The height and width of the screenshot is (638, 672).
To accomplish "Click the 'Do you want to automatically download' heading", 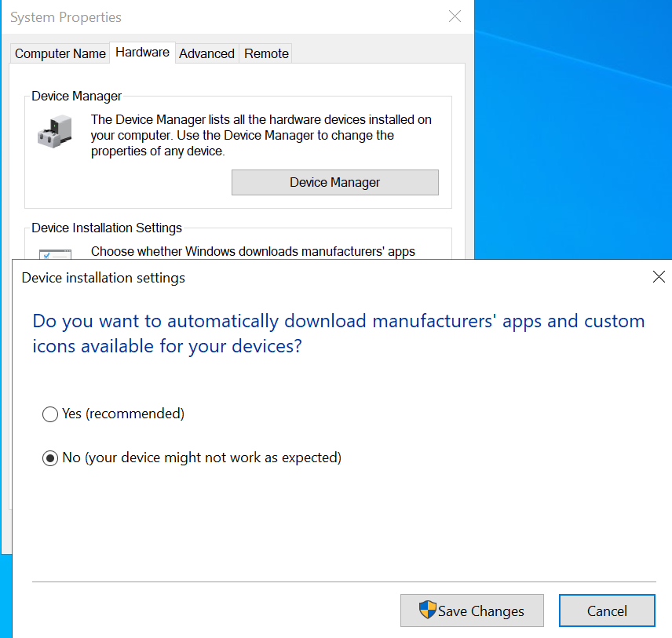I will [x=338, y=334].
